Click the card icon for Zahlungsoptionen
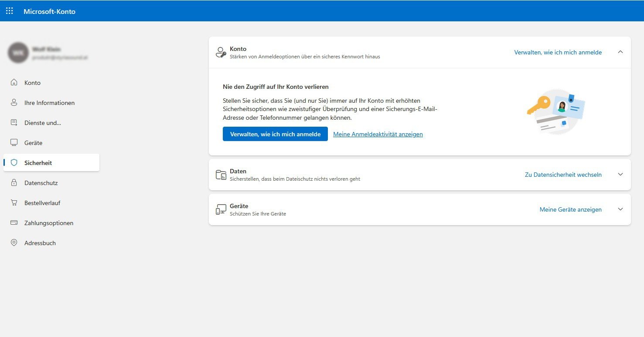Viewport: 644px width, 337px height. pyautogui.click(x=14, y=222)
